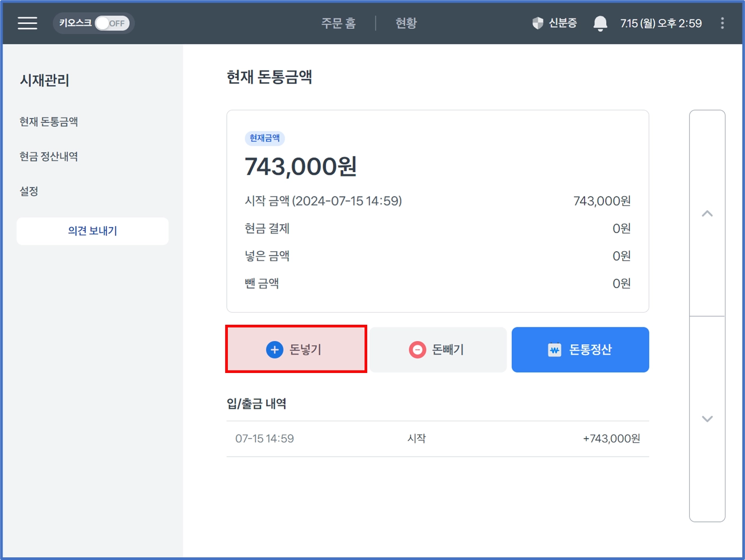Click the blue plus icon in 돈넣기
The width and height of the screenshot is (745, 560).
tap(274, 350)
